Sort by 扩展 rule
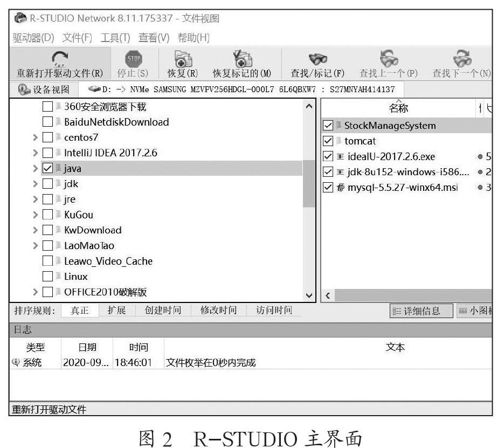 pyautogui.click(x=116, y=310)
